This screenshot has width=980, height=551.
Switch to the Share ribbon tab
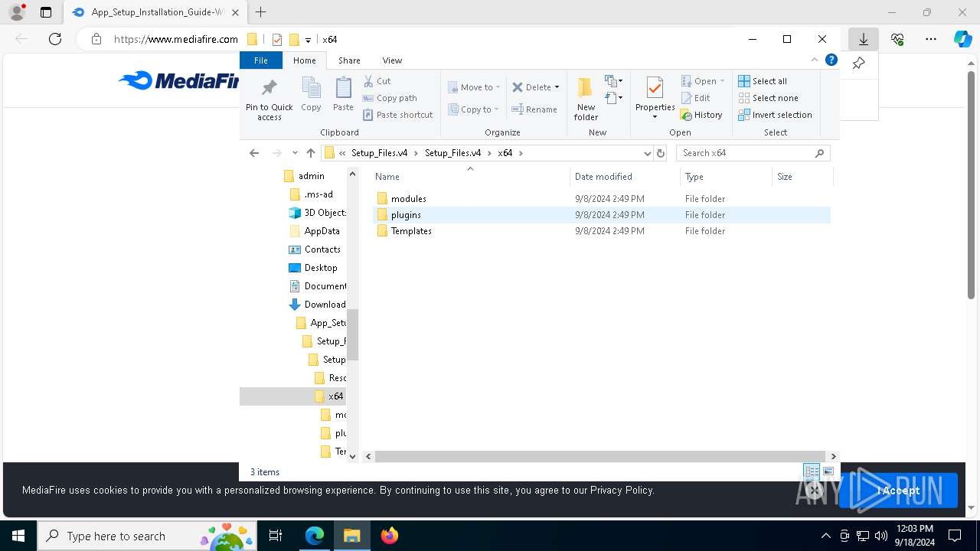349,60
